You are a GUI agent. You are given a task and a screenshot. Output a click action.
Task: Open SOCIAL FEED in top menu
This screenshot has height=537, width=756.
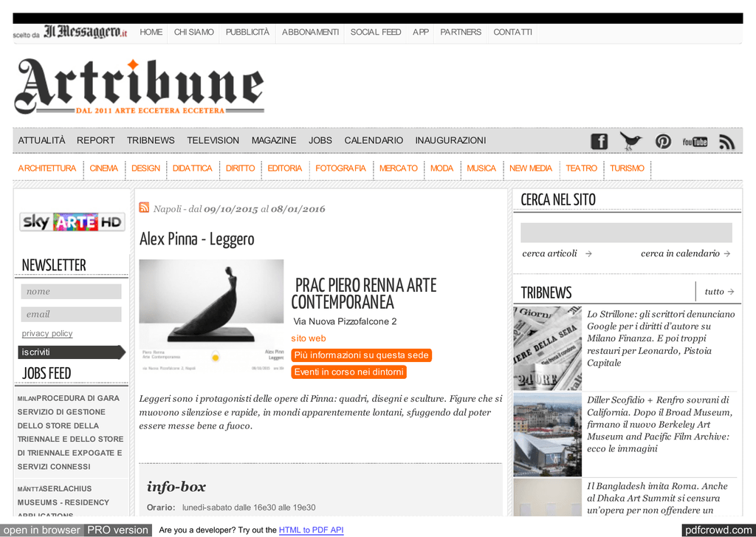tap(376, 32)
